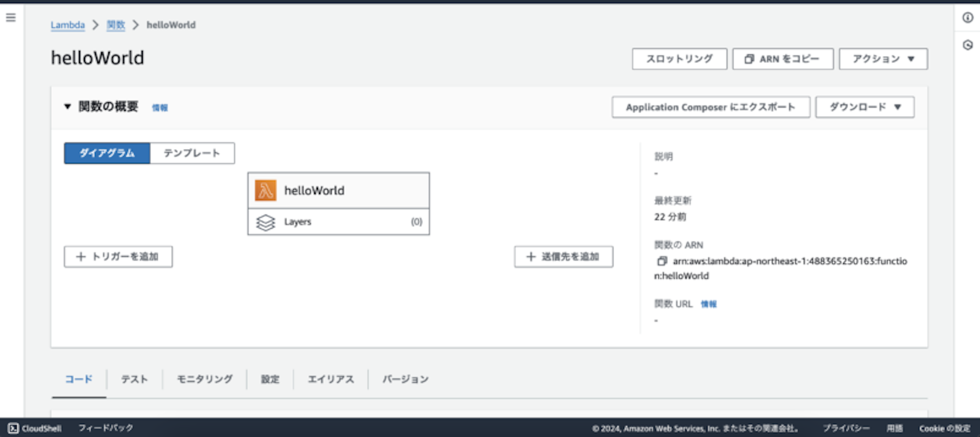Open 情報 link next to 関数 URL
The height and width of the screenshot is (437, 980).
[708, 304]
